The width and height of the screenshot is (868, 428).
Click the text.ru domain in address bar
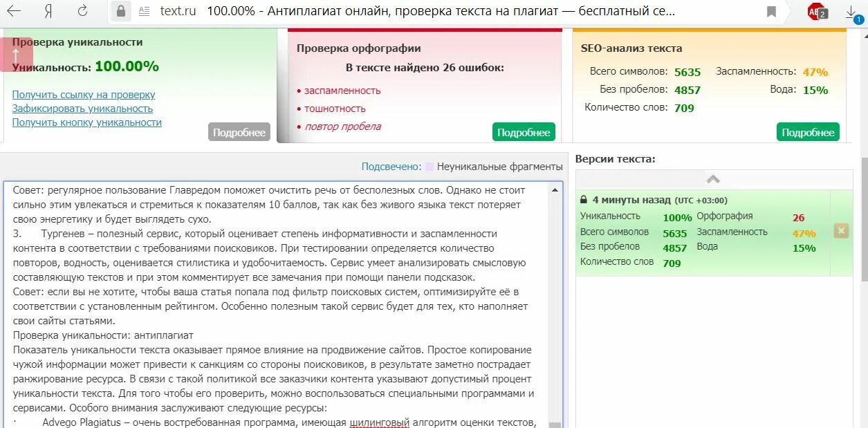178,11
